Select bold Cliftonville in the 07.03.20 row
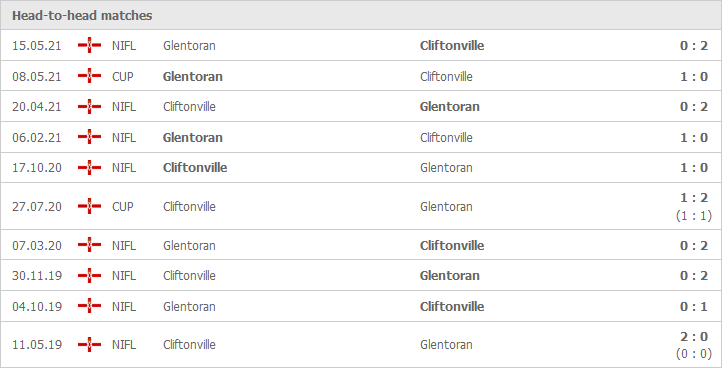 452,245
